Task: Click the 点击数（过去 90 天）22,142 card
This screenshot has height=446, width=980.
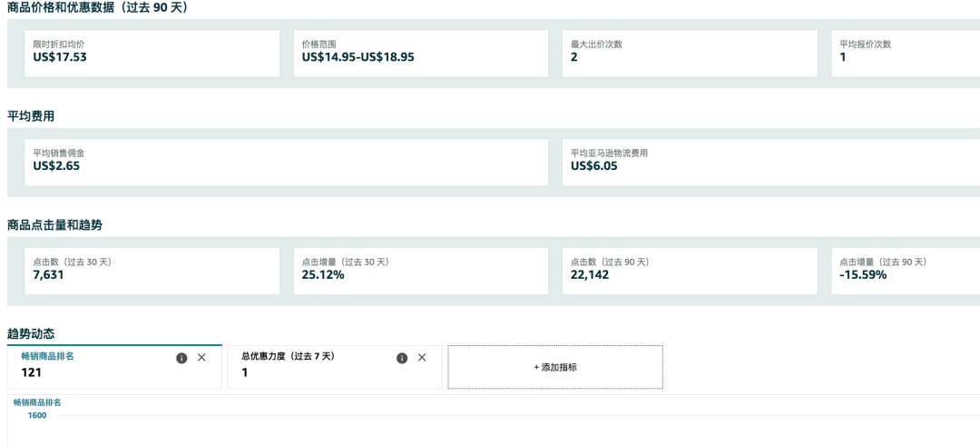Action: [x=690, y=271]
